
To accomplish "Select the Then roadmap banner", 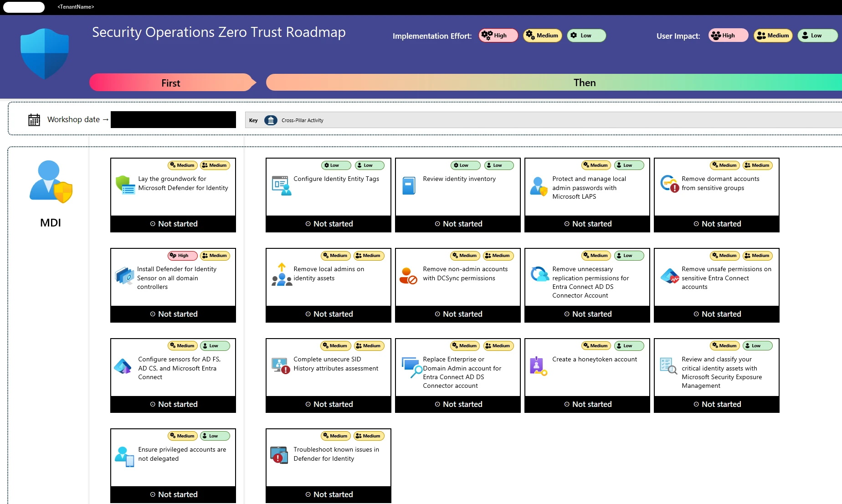I will pyautogui.click(x=585, y=82).
